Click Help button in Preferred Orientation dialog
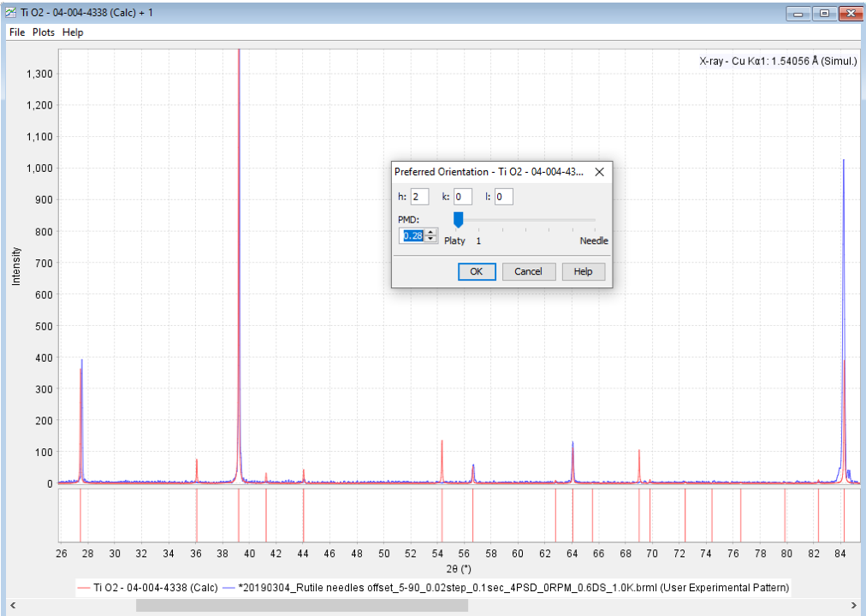Viewport: 866px width, 616px height. click(584, 271)
